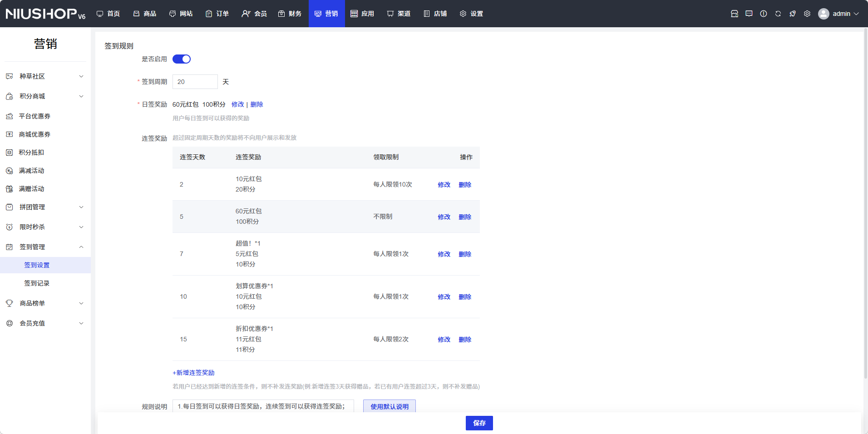The height and width of the screenshot is (434, 868).
Task: Click the 保存 button
Action: pos(479,423)
